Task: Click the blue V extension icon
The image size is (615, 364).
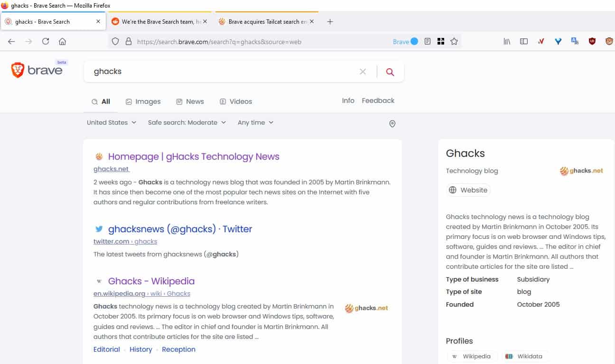Action: pyautogui.click(x=558, y=42)
